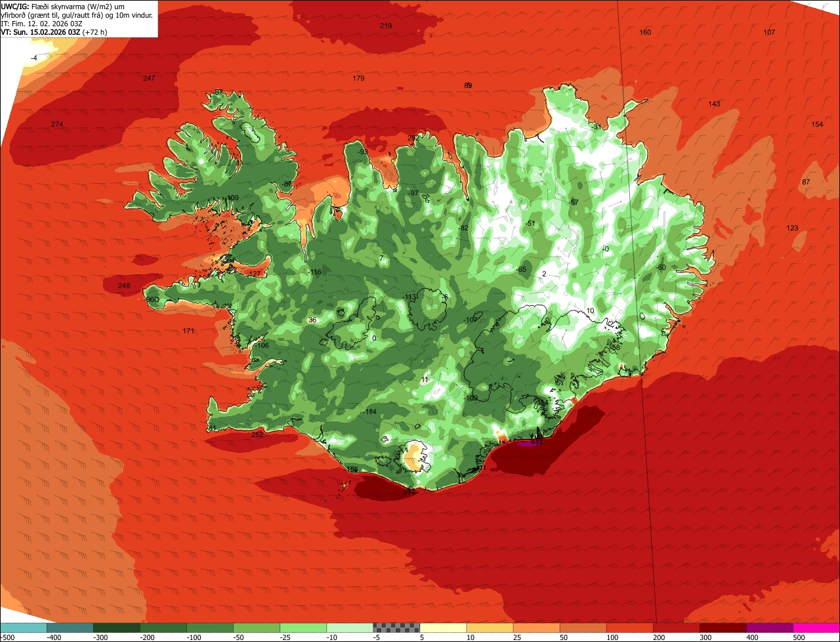The image size is (840, 642).
Task: Click the map value label '-65'
Action: (521, 269)
